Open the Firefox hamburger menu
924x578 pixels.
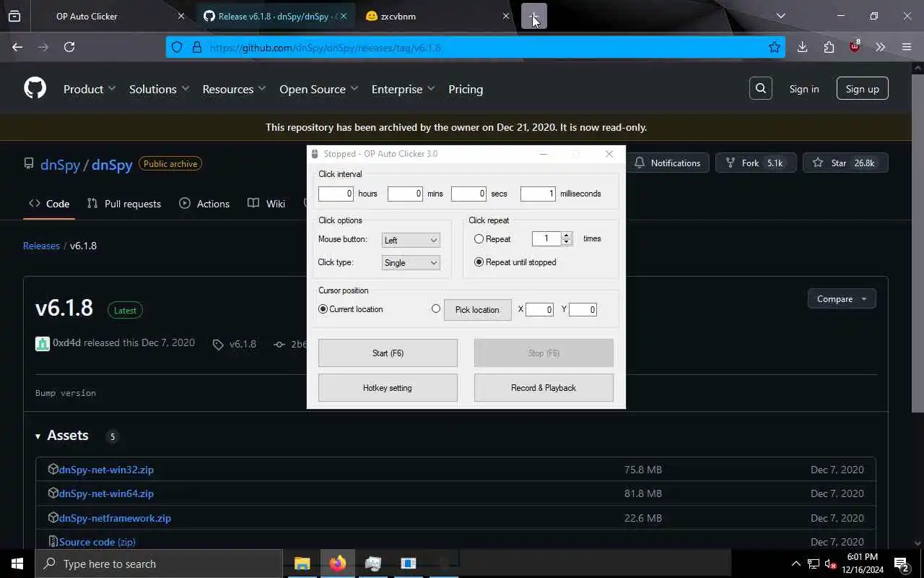907,47
